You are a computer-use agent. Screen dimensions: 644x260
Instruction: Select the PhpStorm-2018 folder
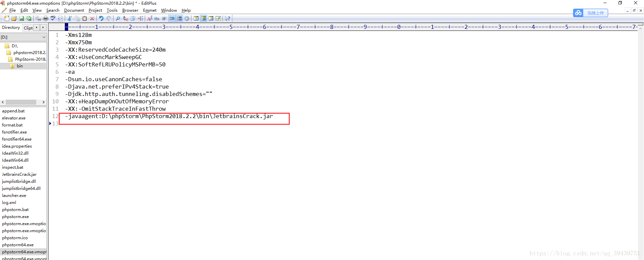click(30, 59)
